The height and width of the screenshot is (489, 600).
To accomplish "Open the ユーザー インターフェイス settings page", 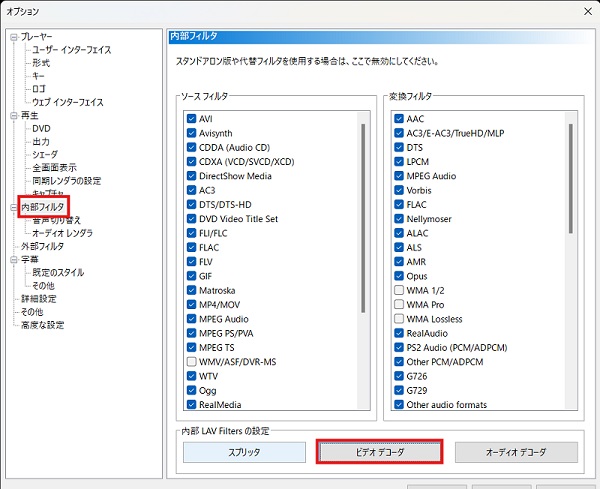I will (71, 50).
